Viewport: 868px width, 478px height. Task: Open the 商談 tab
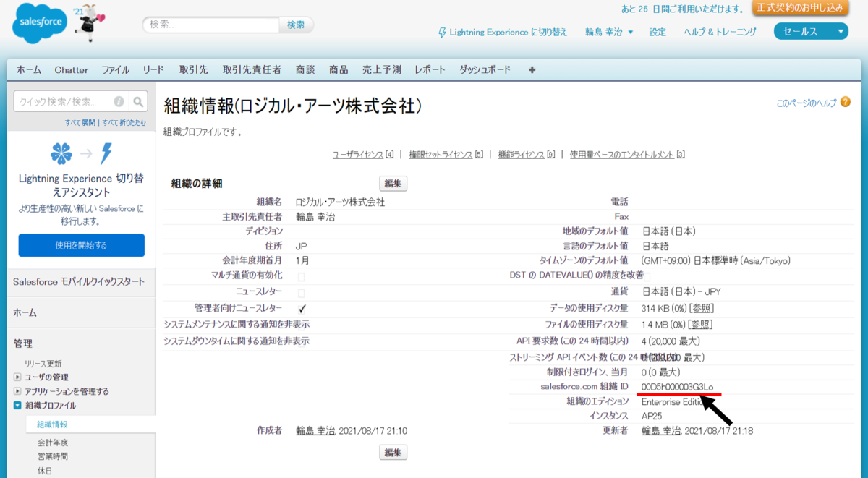(x=305, y=69)
